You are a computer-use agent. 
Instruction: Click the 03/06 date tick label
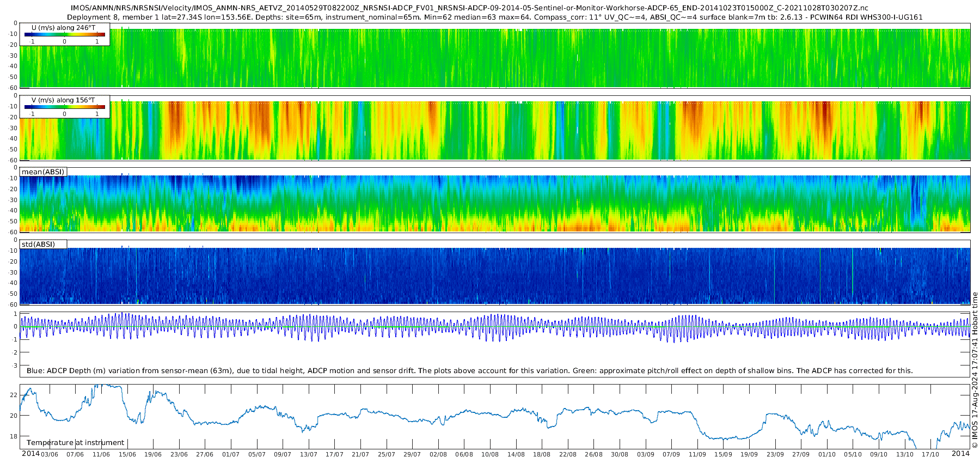coord(49,454)
